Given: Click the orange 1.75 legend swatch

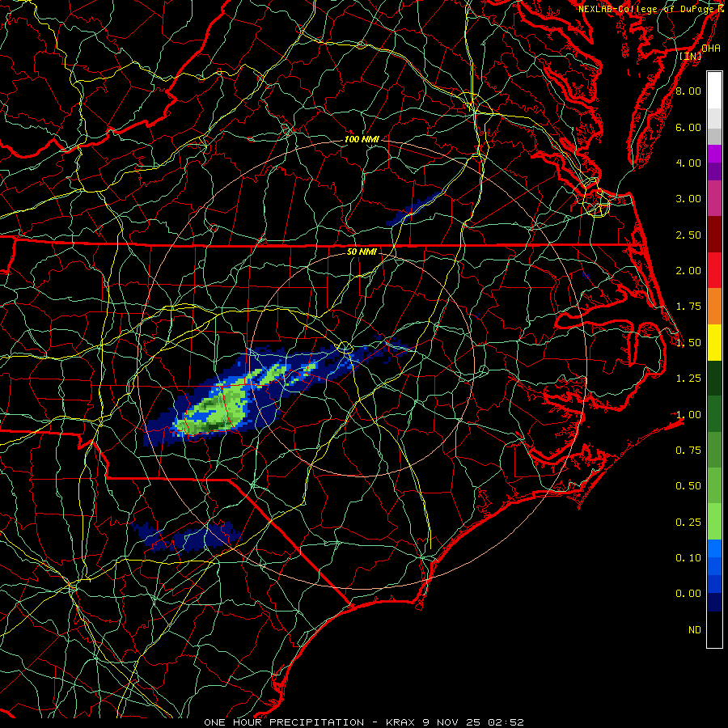Looking at the screenshot, I should [x=714, y=307].
